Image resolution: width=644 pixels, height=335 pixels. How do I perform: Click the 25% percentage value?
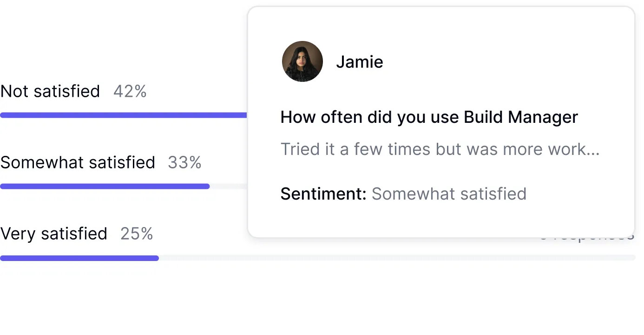pyautogui.click(x=137, y=234)
